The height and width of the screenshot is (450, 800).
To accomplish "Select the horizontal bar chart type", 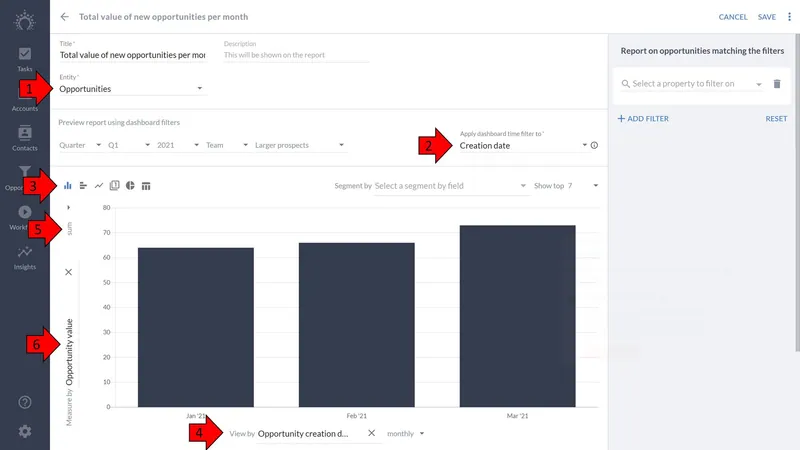I will [83, 186].
